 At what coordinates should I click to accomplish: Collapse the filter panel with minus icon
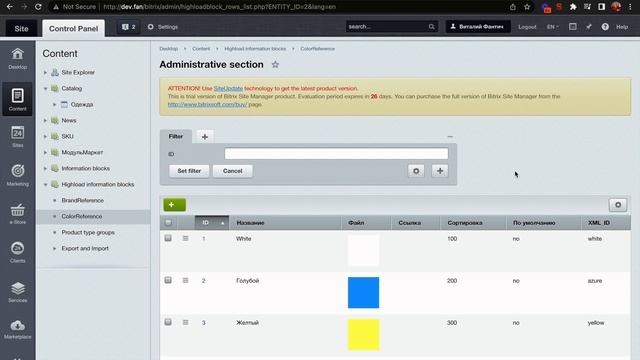point(450,137)
